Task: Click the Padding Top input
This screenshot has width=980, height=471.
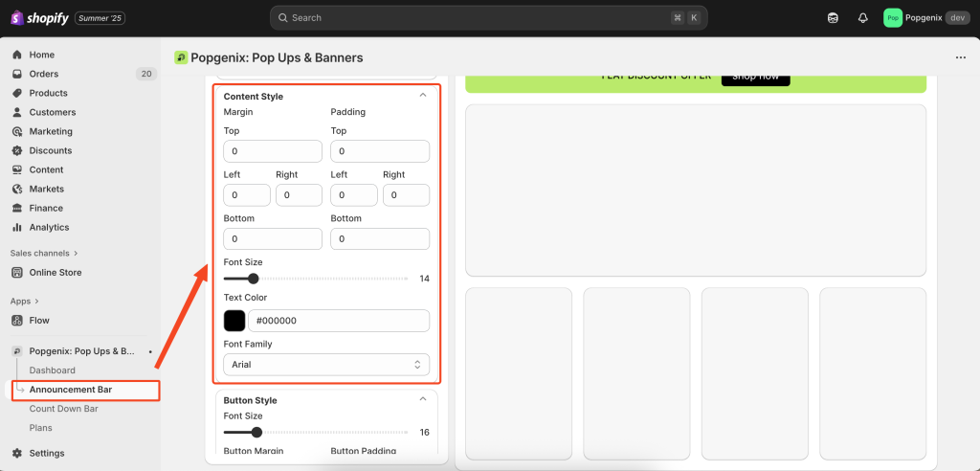Action: (x=380, y=151)
